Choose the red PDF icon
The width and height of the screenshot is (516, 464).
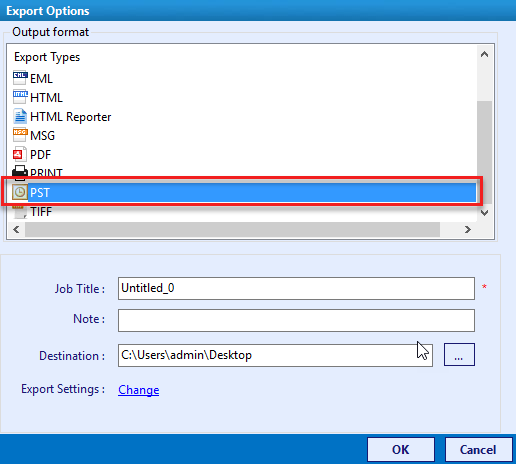[19, 154]
